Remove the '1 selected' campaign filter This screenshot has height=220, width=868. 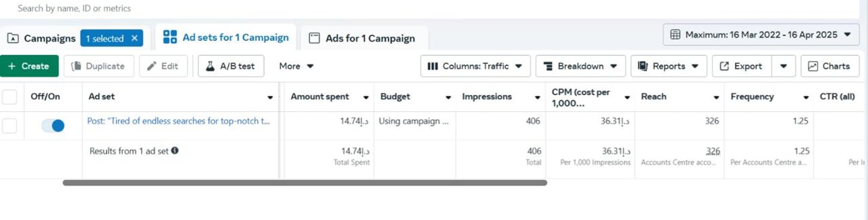[x=134, y=38]
